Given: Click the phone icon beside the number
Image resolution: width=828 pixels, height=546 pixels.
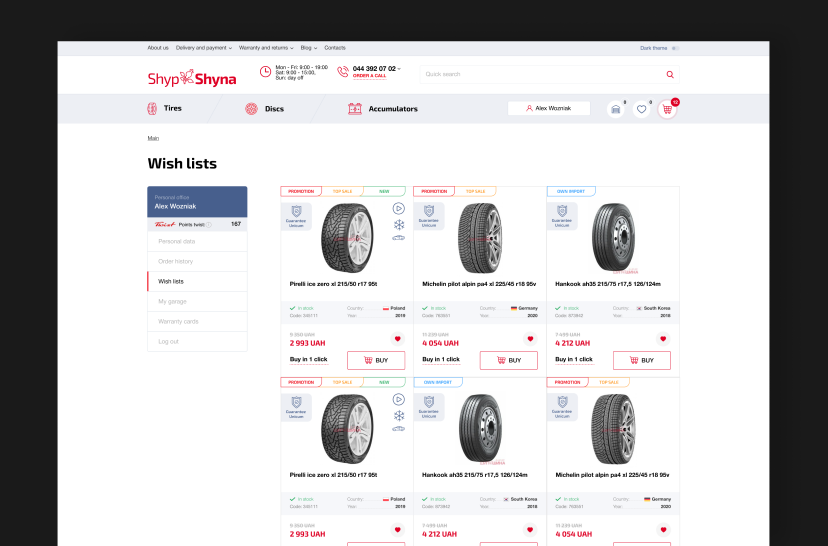Looking at the screenshot, I should tap(343, 72).
